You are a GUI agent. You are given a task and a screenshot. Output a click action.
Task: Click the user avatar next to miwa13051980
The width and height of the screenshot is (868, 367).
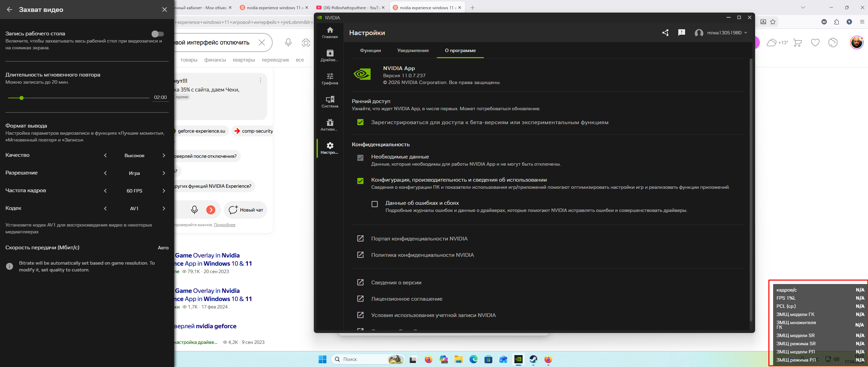coord(699,33)
